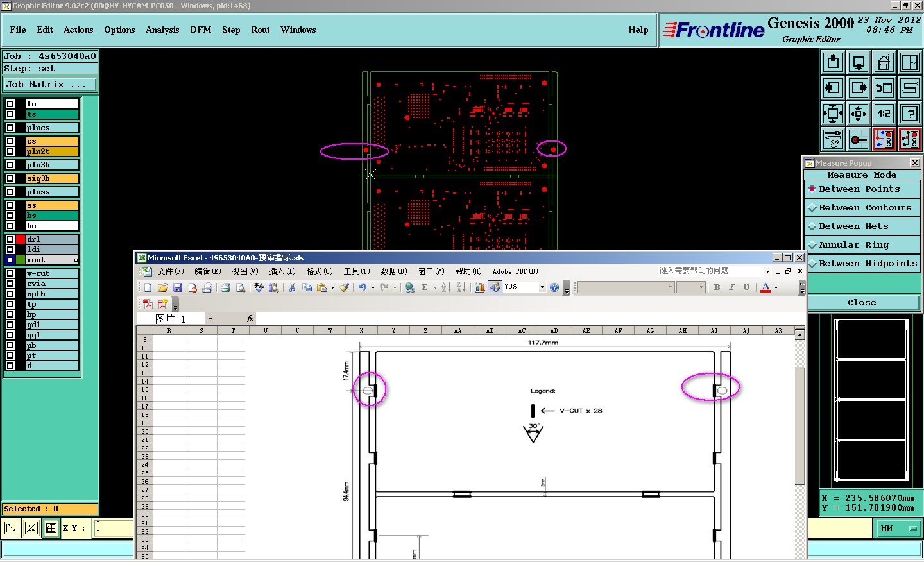The height and width of the screenshot is (562, 924).
Task: Select Annular Ring measure mode
Action: (862, 245)
